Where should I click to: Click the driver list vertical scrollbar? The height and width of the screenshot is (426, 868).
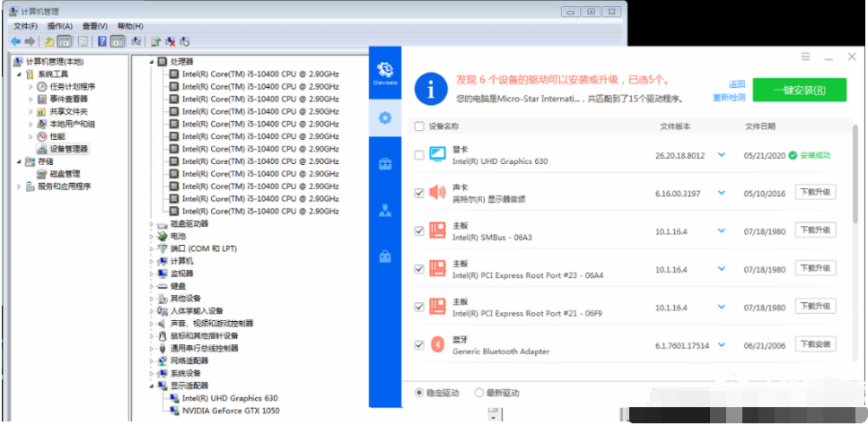pyautogui.click(x=855, y=174)
